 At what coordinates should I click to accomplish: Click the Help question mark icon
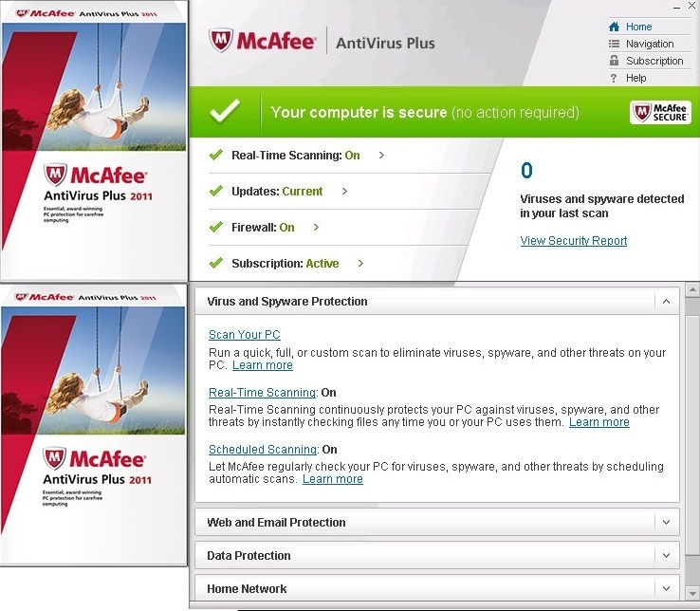(x=614, y=78)
